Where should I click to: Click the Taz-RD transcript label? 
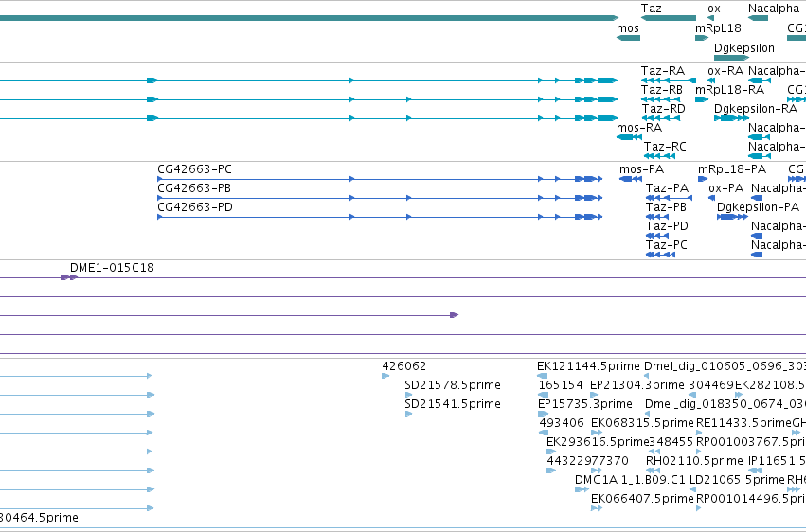pyautogui.click(x=663, y=108)
